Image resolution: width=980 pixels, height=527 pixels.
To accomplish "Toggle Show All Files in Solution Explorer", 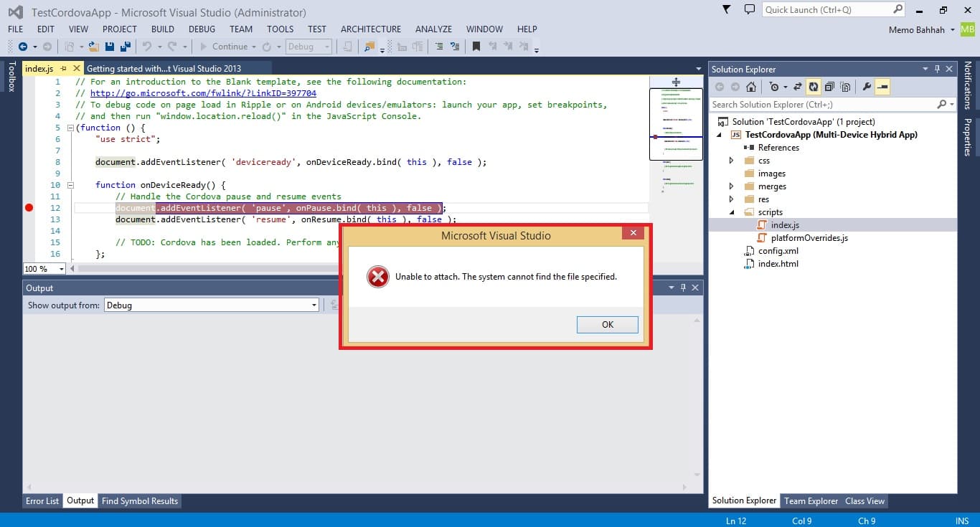I will tap(845, 87).
